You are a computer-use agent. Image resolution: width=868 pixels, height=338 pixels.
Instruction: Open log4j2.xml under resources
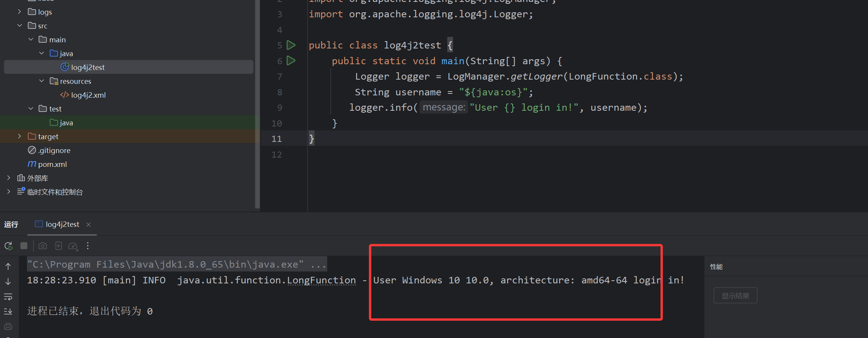coord(88,95)
